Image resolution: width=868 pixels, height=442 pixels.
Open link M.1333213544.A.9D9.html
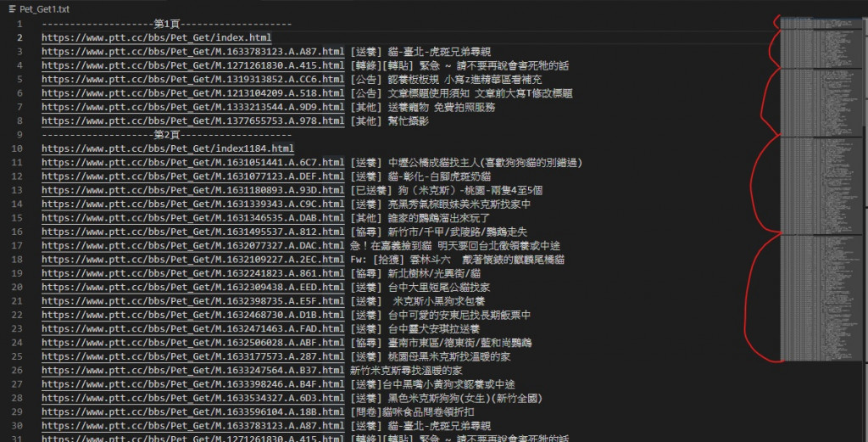coord(192,107)
